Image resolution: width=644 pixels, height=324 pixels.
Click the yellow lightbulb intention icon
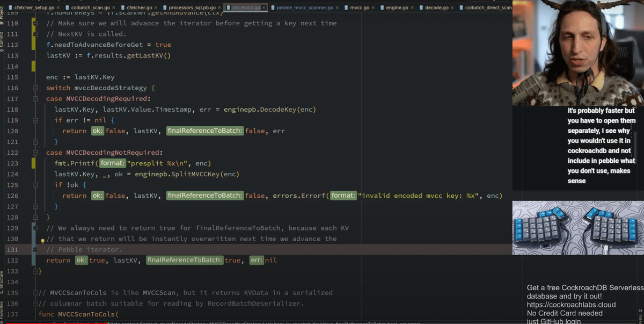[x=43, y=241]
